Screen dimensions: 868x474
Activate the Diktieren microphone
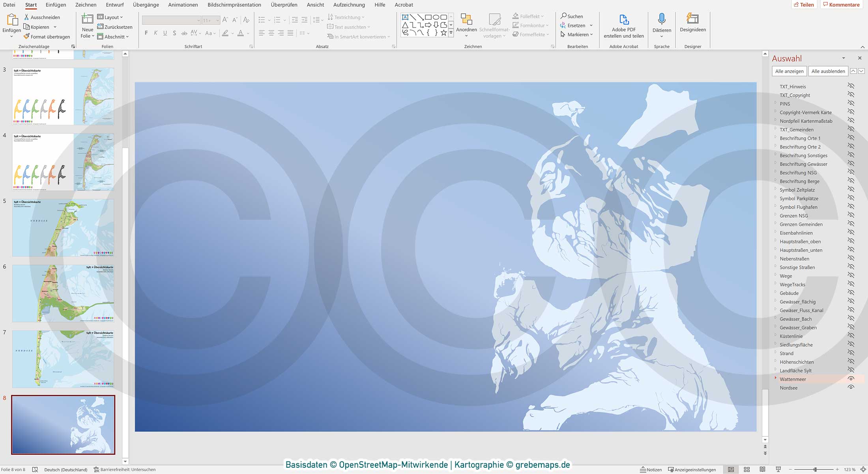click(x=661, y=24)
